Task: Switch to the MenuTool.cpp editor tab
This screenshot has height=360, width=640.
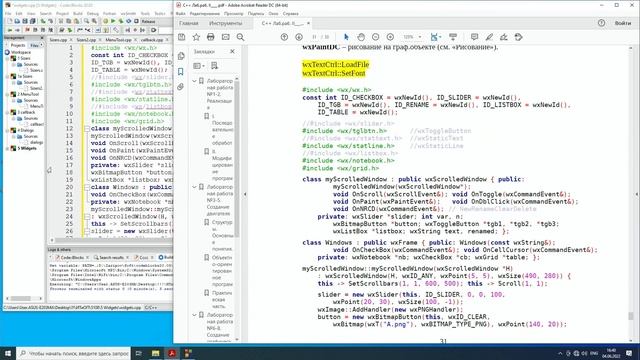Action: [118, 40]
